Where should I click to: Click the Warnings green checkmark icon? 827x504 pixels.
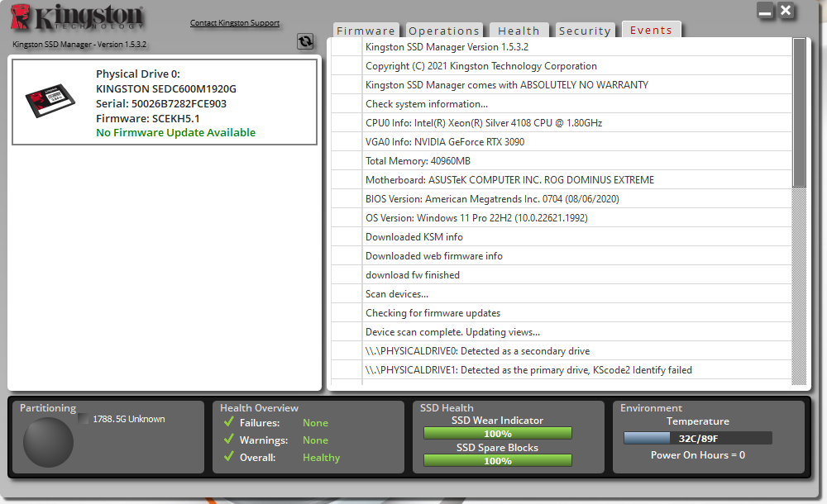[229, 440]
